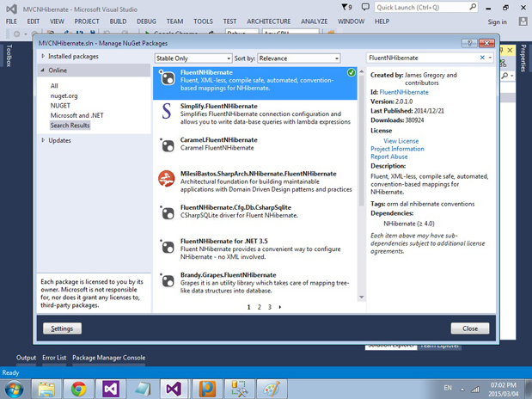This screenshot has width=532, height=399.
Task: Click the scroll down arrow in package list
Action: tap(361, 298)
